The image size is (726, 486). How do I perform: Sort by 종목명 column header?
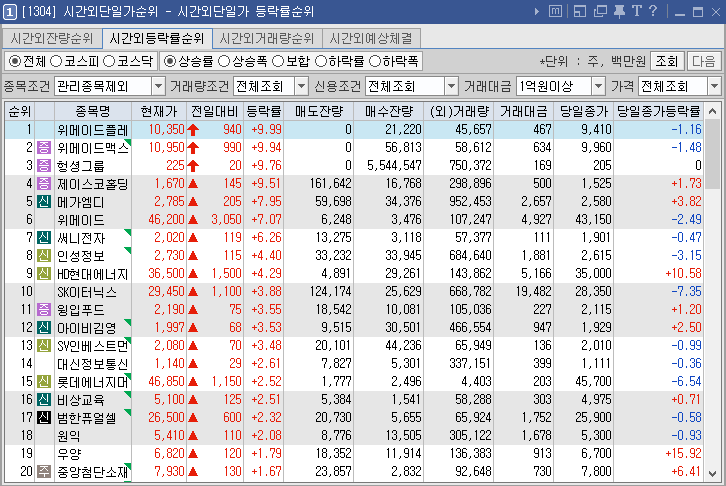93,111
